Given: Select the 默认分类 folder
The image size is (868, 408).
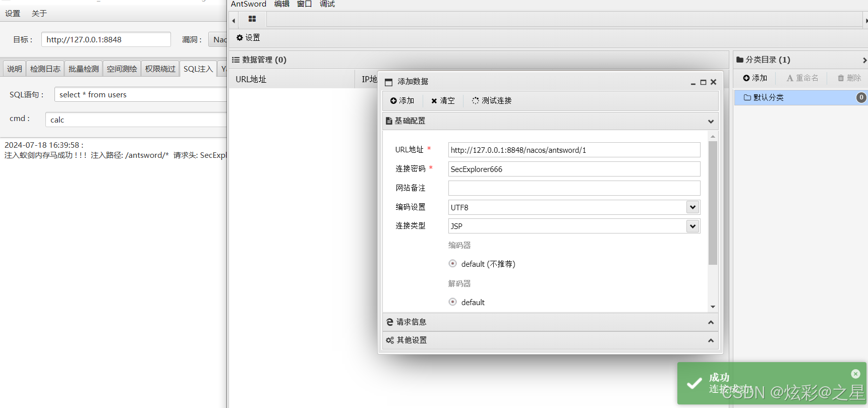Looking at the screenshot, I should click(801, 97).
